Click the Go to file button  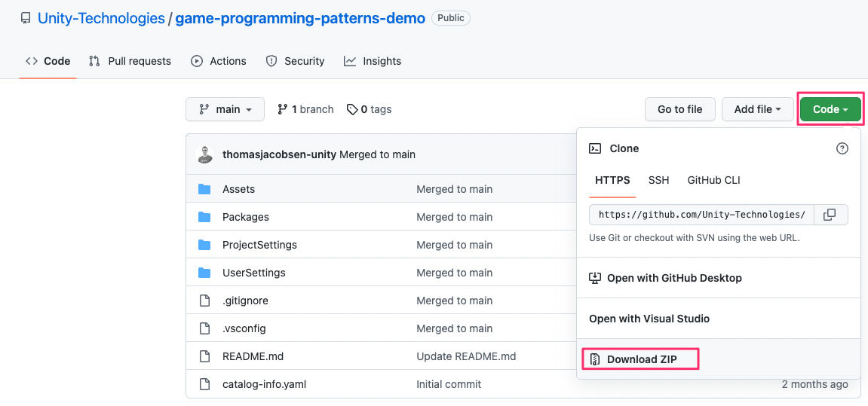point(679,109)
